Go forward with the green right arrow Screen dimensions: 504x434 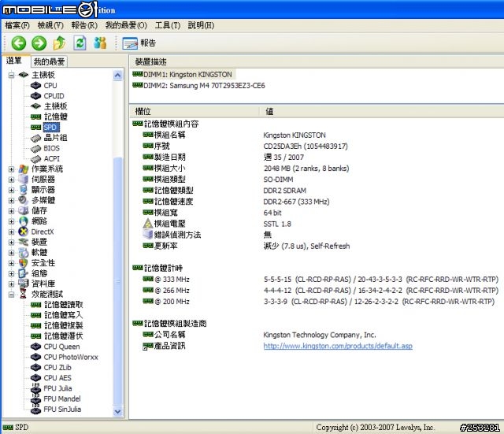click(39, 43)
